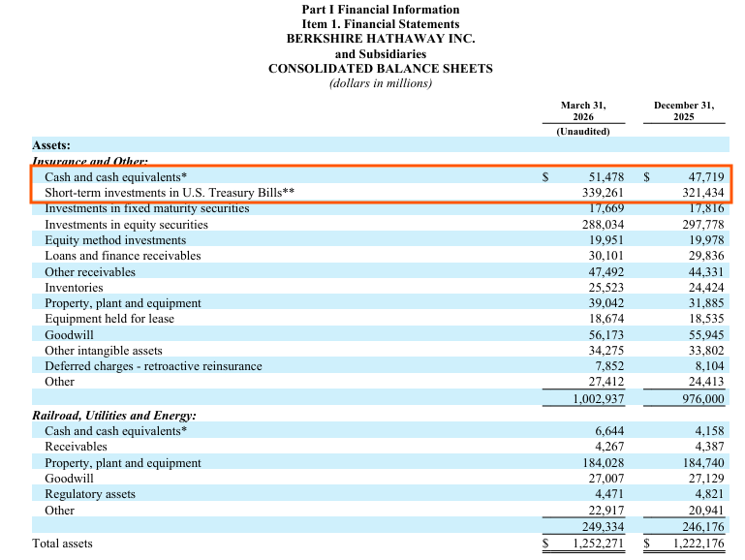The height and width of the screenshot is (560, 745).
Task: Click deferred charges value 8,104
Action: 710,366
